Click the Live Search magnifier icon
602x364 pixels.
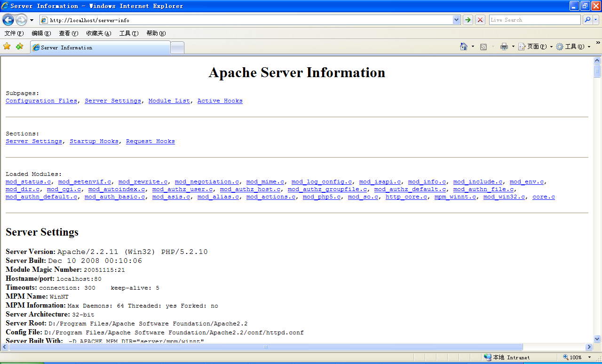tap(587, 20)
